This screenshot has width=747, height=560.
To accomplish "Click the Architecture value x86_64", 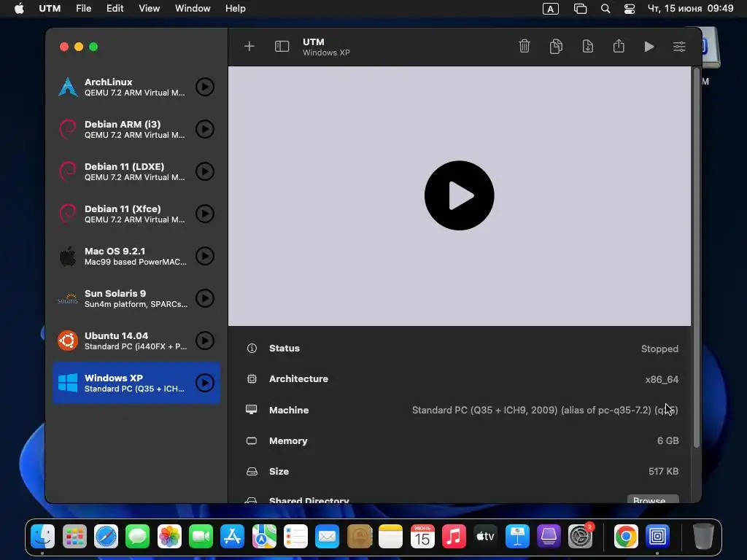I will pos(661,379).
